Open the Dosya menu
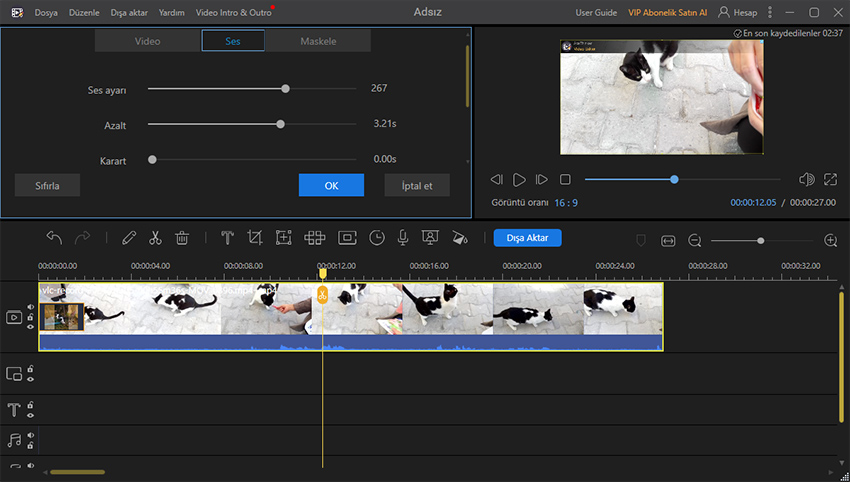This screenshot has height=482, width=850. [x=46, y=12]
